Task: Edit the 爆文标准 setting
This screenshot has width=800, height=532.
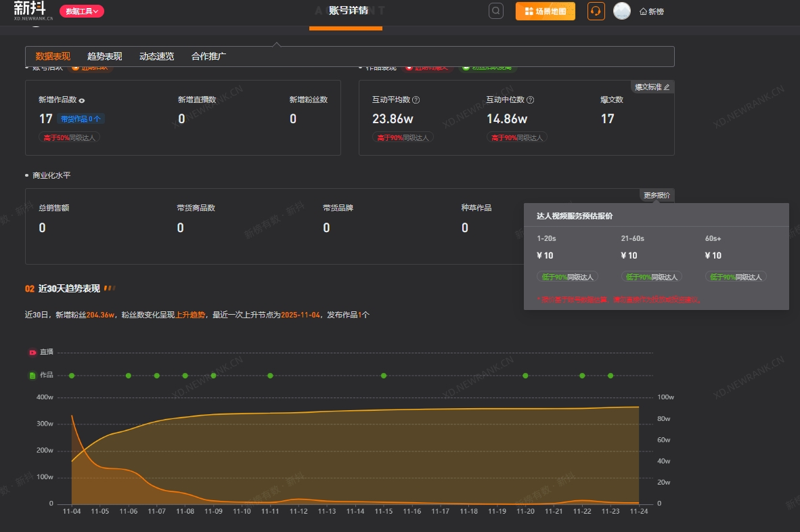Action: click(652, 87)
